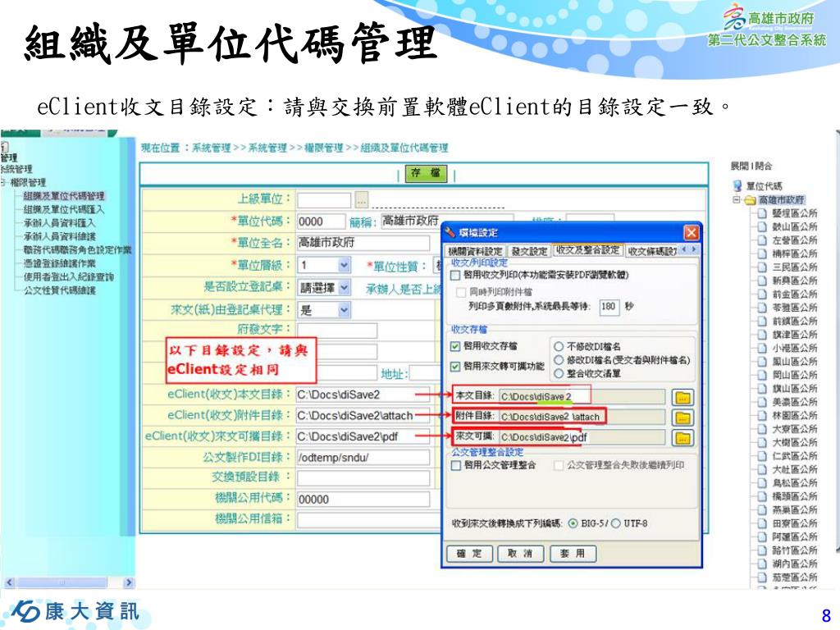Open the 來文(紙)由登記桌代理 dropdown

(344, 309)
